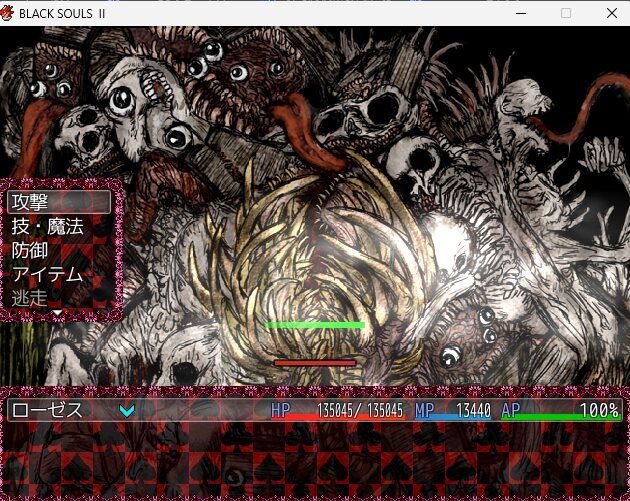Viewport: 630px width, 501px height.
Task: Maximize the Black Souls II window
Action: [566, 13]
